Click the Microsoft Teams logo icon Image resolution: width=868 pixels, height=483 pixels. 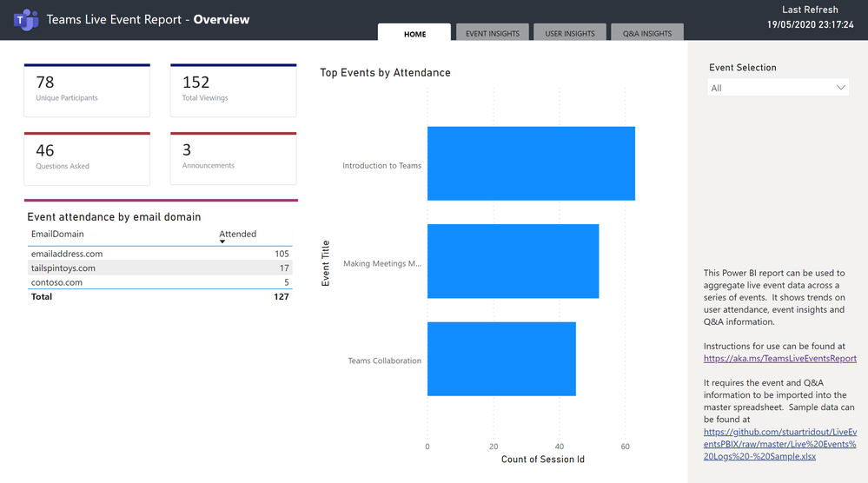point(26,20)
